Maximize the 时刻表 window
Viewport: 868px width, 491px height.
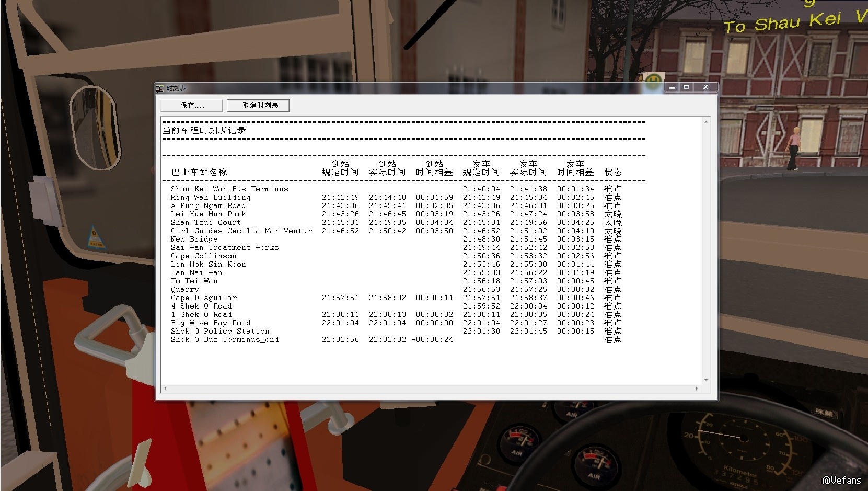686,87
